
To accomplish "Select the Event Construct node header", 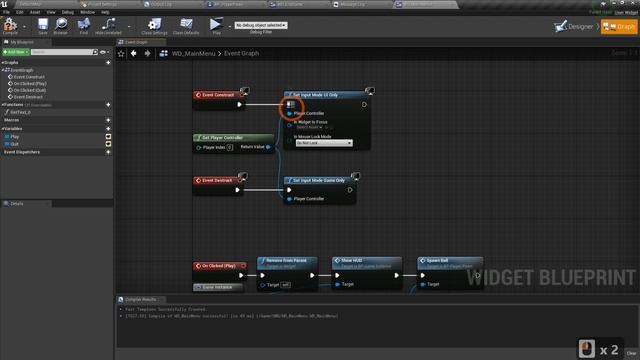I will click(x=219, y=95).
